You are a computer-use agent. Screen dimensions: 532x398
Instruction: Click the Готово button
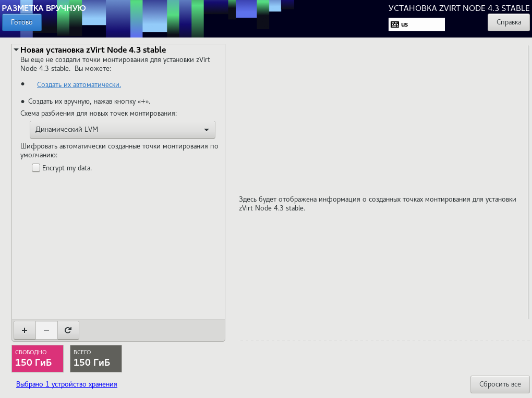point(22,22)
